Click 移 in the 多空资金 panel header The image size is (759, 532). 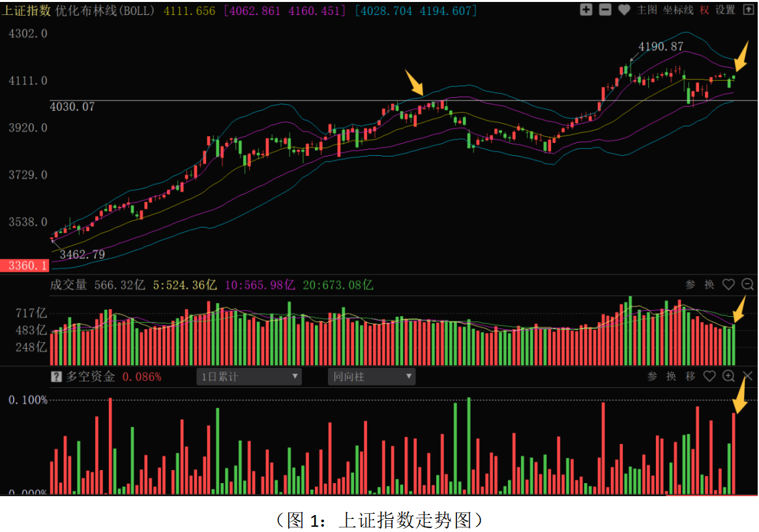pos(691,376)
